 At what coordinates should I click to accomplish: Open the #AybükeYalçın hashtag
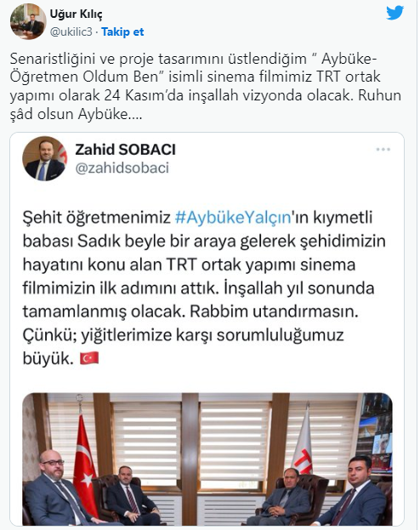pos(233,217)
